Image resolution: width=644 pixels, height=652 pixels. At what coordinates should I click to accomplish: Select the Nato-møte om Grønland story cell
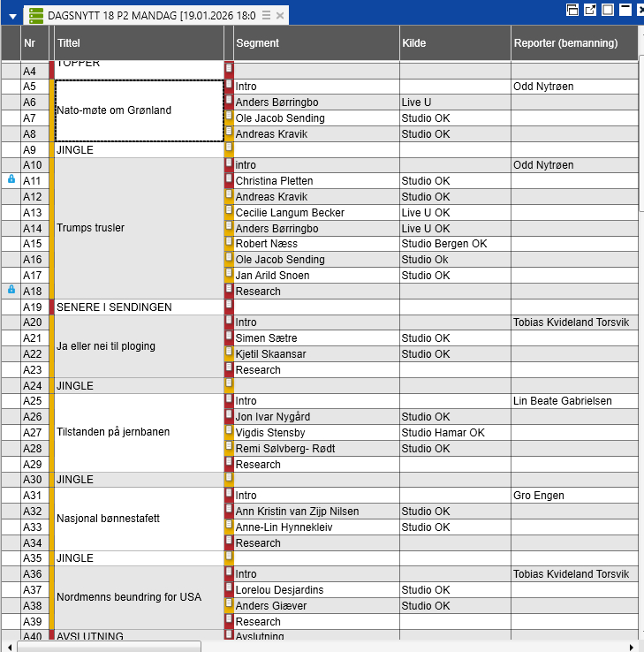[x=139, y=110]
